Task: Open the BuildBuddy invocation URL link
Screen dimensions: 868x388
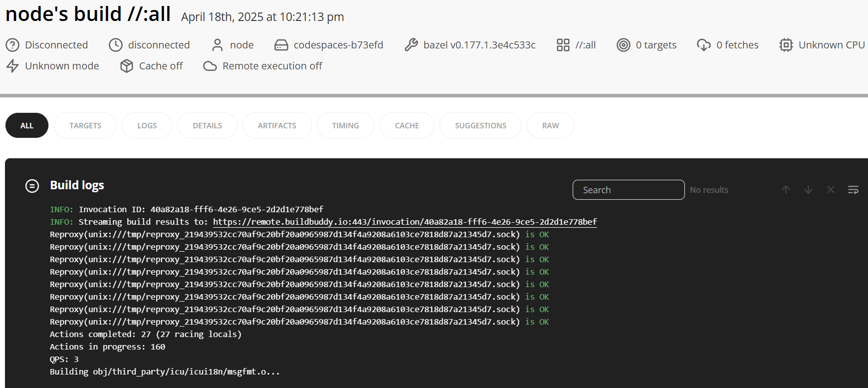Action: tap(405, 222)
